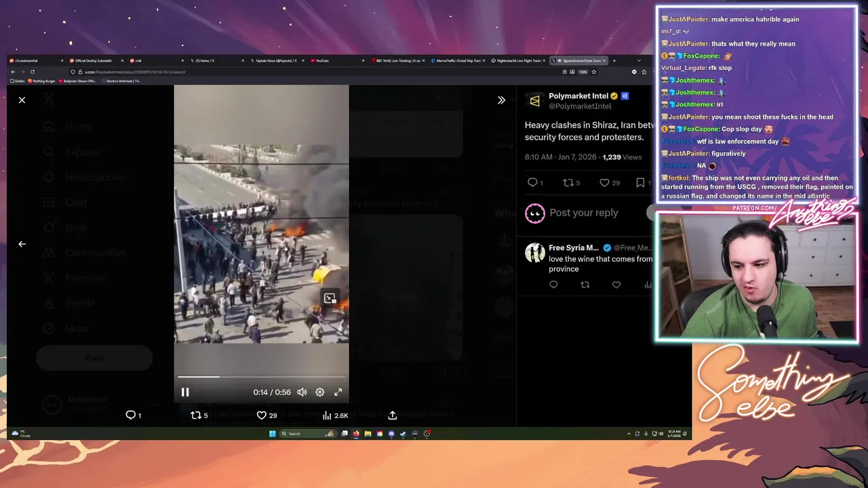This screenshot has height=488, width=868.
Task: Open Firefox from the taskbar
Action: pyautogui.click(x=356, y=434)
